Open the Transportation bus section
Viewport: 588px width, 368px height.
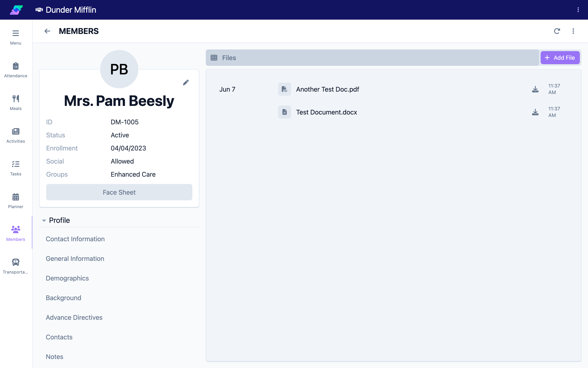[x=16, y=266]
